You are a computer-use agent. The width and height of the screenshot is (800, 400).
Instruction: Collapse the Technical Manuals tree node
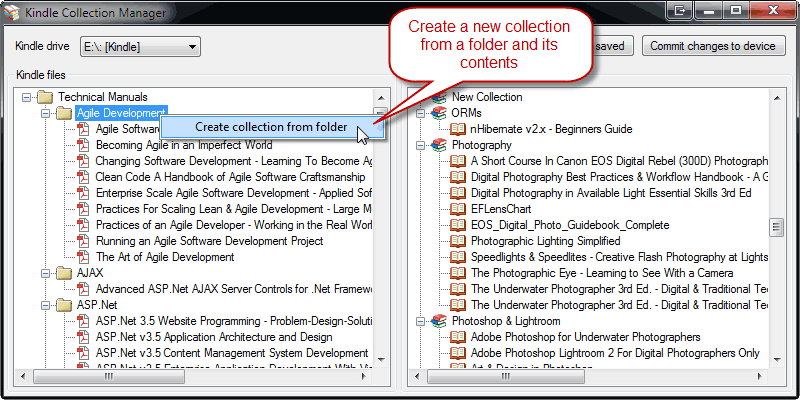click(x=27, y=97)
